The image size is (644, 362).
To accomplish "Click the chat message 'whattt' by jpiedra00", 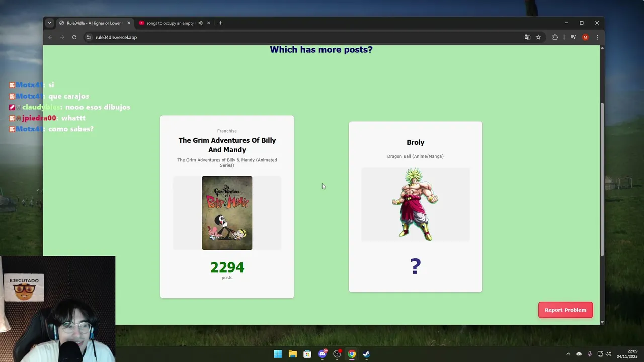I will coord(73,118).
